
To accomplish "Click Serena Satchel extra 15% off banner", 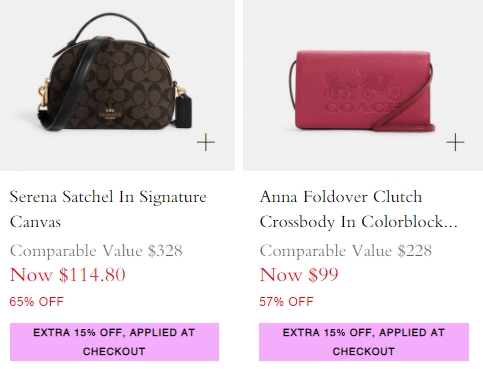I will 114,342.
